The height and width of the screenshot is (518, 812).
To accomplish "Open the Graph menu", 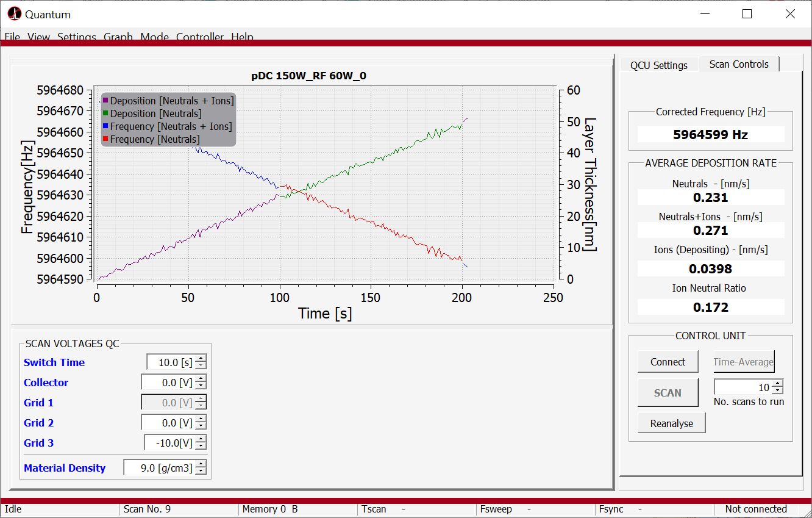I will click(118, 37).
